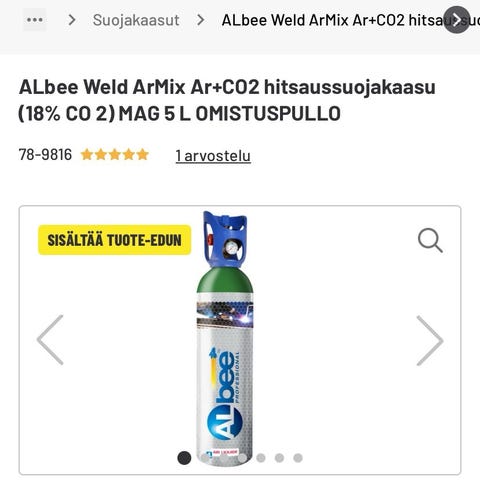480x480 pixels.
Task: Select the last grey carousel dot
Action: pyautogui.click(x=298, y=458)
